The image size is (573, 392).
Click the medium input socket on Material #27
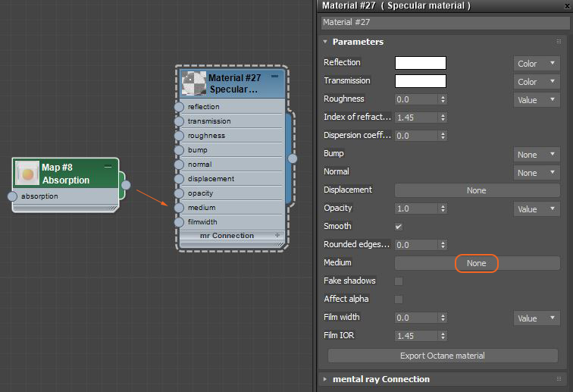(x=179, y=208)
